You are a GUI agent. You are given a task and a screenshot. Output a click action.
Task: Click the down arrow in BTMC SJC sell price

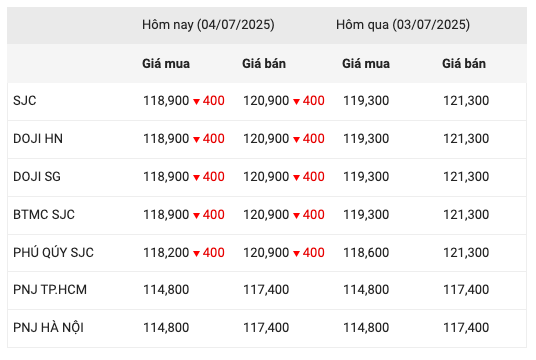point(296,215)
